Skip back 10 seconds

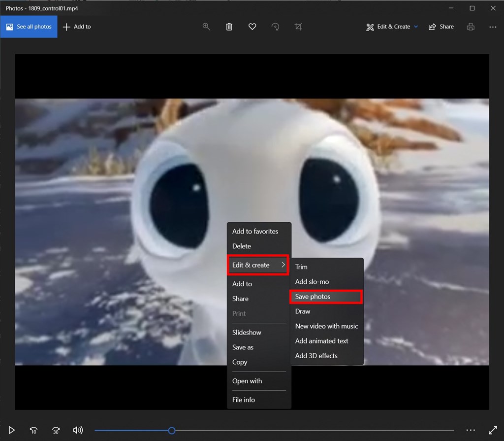[x=33, y=430]
